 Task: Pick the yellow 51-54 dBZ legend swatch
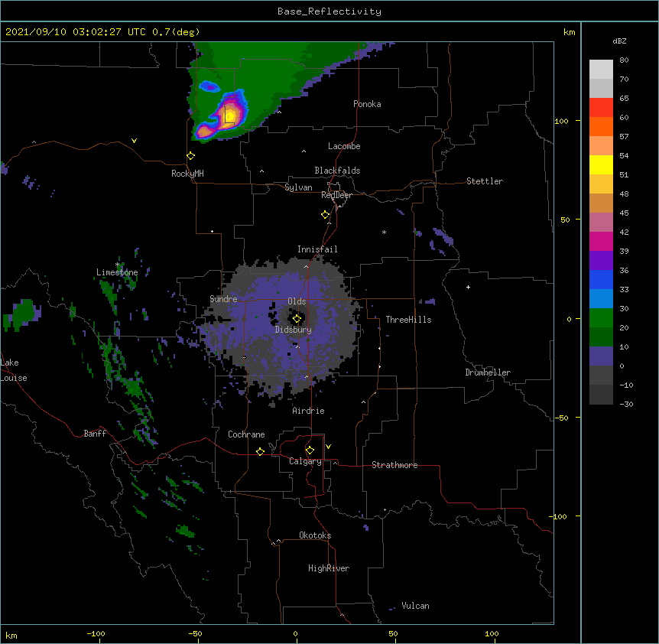(x=601, y=164)
